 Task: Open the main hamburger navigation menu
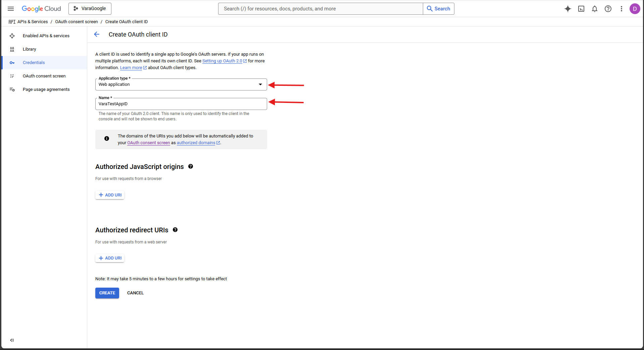click(x=11, y=9)
